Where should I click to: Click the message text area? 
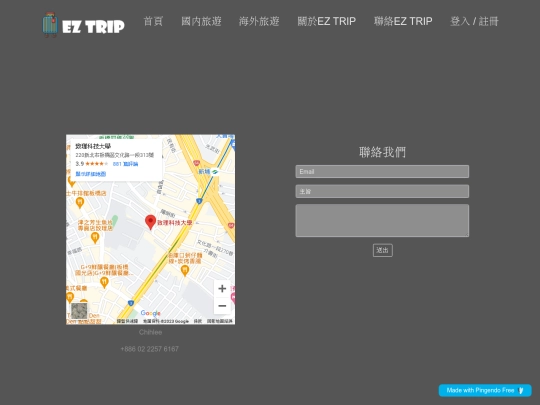point(382,220)
